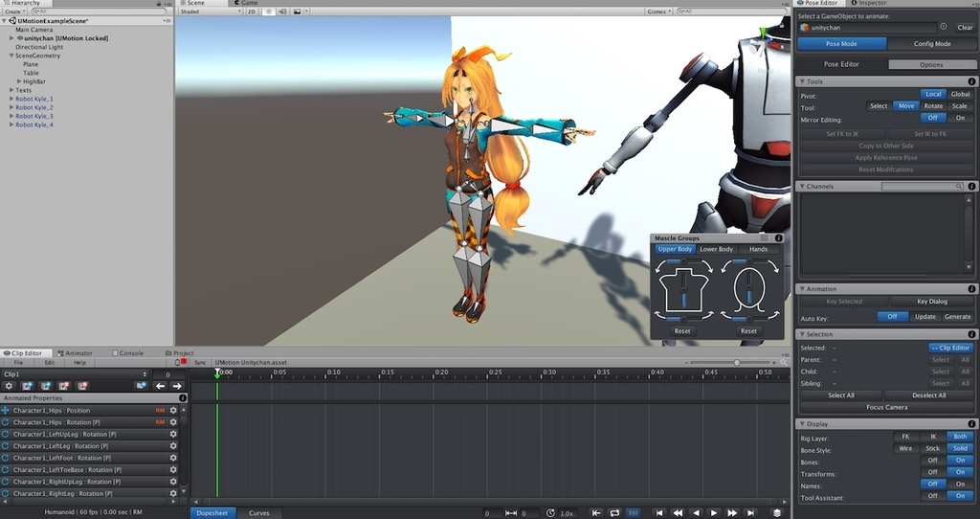Expand the Robot Kyle_1 node
Image resolution: width=980 pixels, height=519 pixels.
[11, 99]
